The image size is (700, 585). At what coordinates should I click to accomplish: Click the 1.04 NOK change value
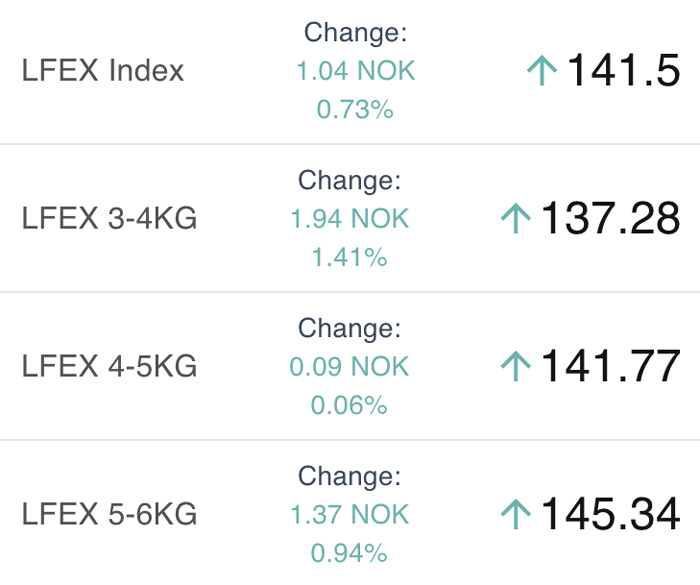pyautogui.click(x=356, y=71)
